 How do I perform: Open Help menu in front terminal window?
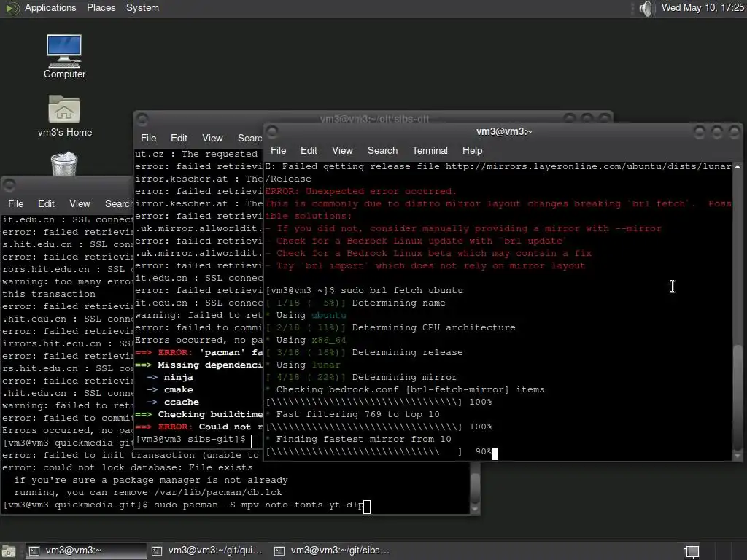click(472, 150)
